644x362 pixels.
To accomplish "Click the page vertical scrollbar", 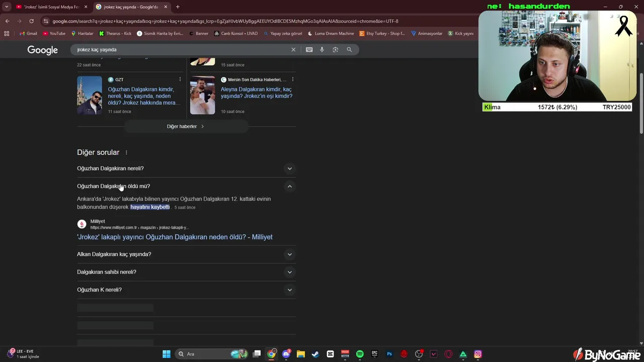I will pos(641,103).
